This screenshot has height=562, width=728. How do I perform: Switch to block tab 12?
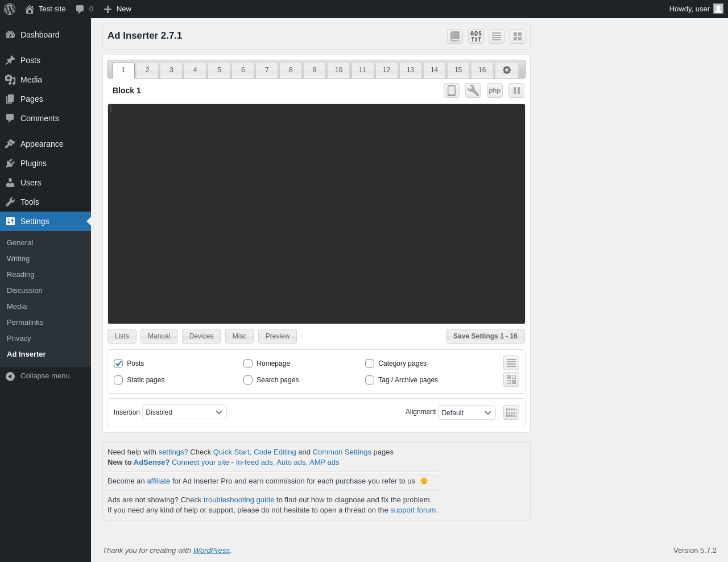click(386, 70)
